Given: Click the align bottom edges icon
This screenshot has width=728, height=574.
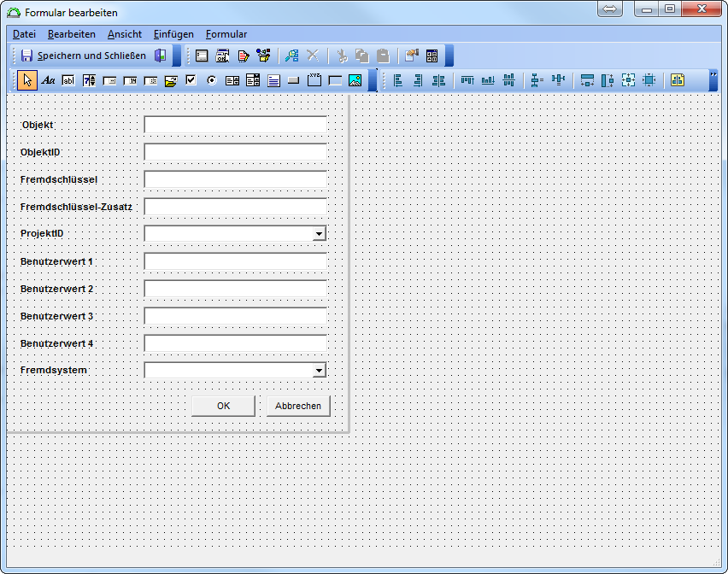Looking at the screenshot, I should [x=488, y=80].
